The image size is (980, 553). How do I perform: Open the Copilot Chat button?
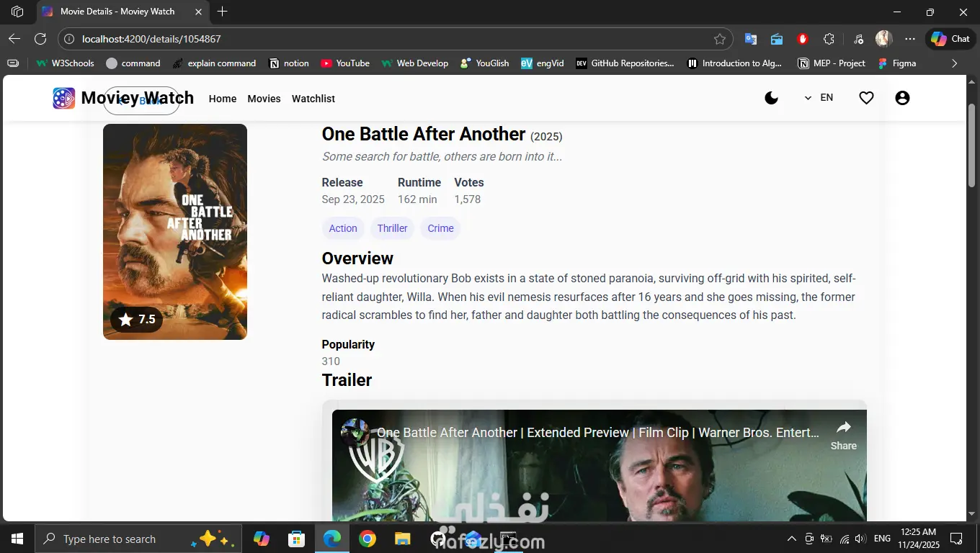tap(950, 39)
